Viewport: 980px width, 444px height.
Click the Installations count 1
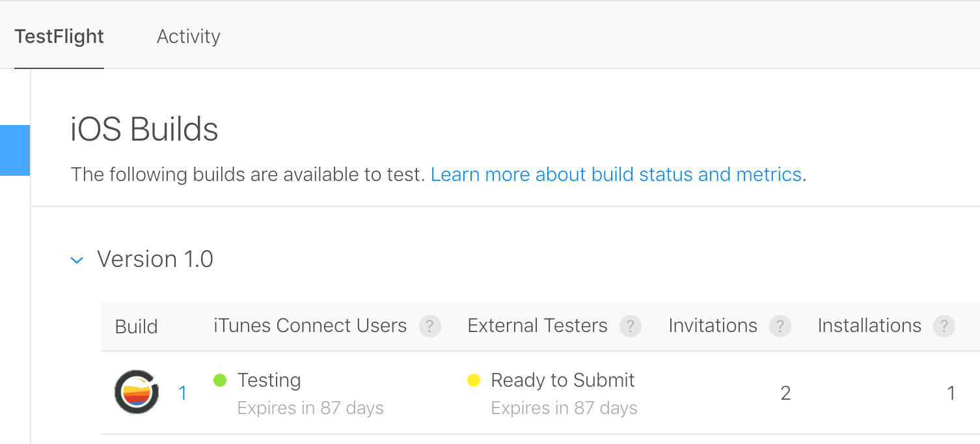click(x=951, y=393)
